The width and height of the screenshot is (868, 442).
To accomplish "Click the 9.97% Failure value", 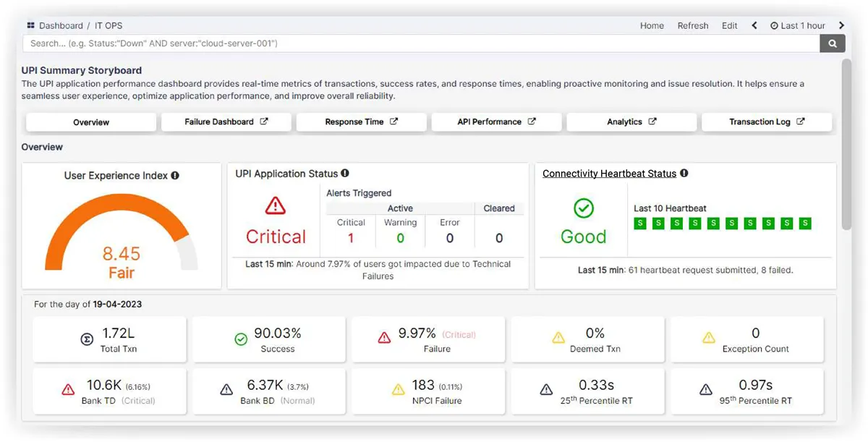I will click(x=417, y=333).
